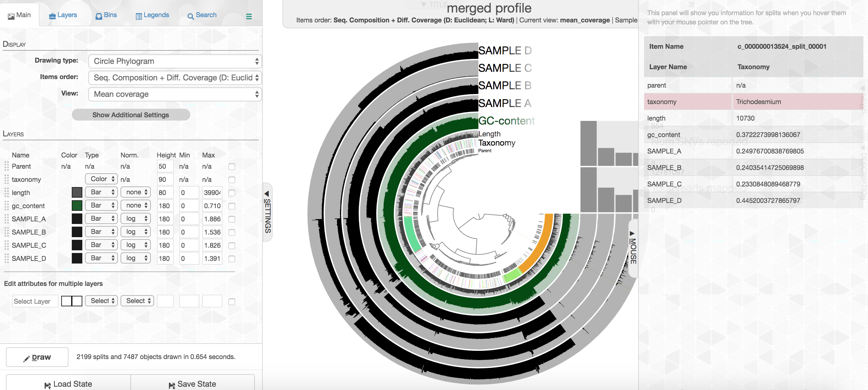Check the Parent layer checkbox

pyautogui.click(x=232, y=167)
